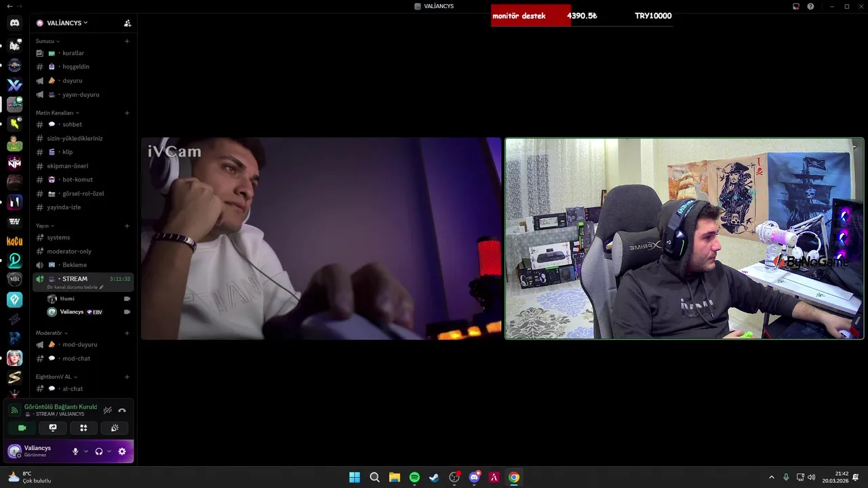Open the KoGu server icon
The width and height of the screenshot is (868, 488).
coord(14,241)
